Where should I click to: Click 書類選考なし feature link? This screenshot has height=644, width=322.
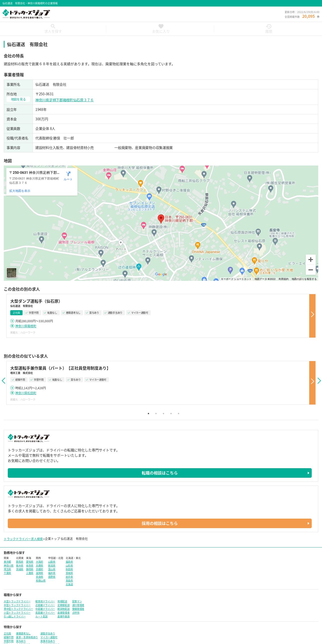(x=23, y=633)
